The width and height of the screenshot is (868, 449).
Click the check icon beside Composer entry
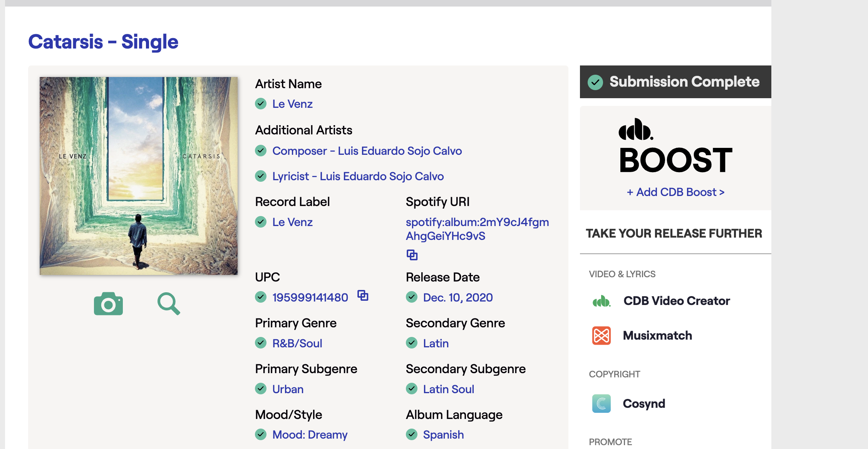(x=261, y=151)
